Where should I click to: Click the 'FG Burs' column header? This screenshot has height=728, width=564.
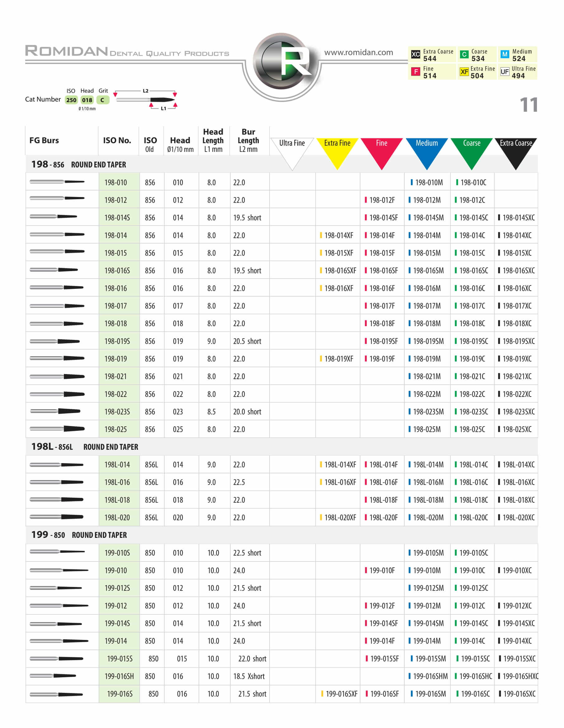pyautogui.click(x=44, y=140)
